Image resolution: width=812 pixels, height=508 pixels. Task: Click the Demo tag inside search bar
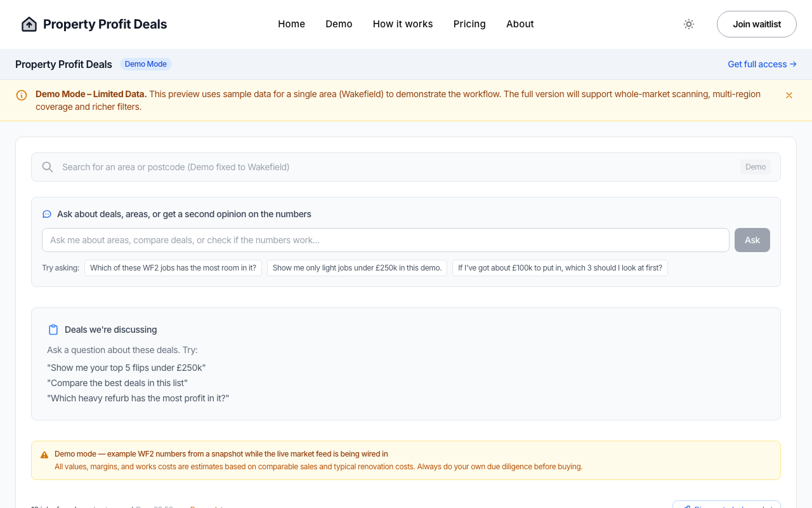point(756,167)
